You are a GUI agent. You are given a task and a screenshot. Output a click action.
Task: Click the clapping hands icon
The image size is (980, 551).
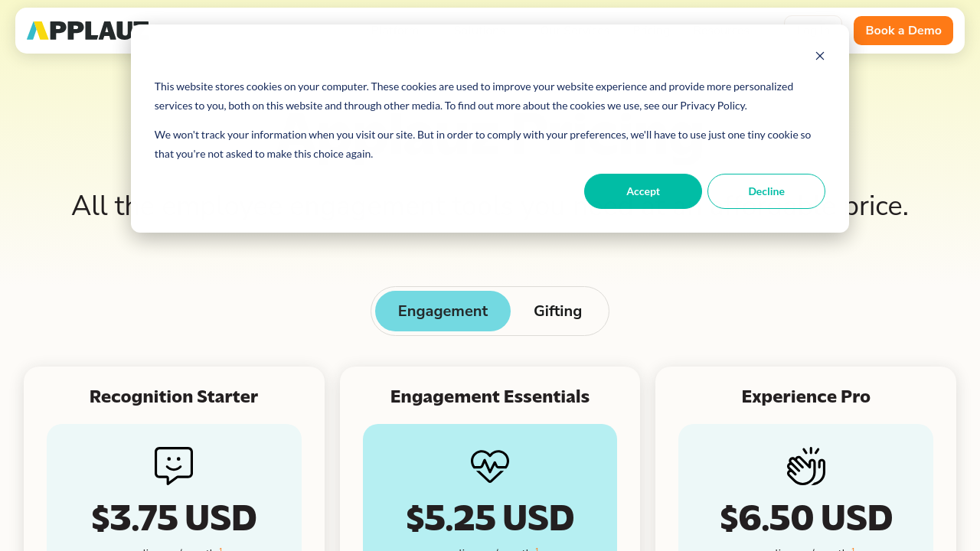pos(805,465)
